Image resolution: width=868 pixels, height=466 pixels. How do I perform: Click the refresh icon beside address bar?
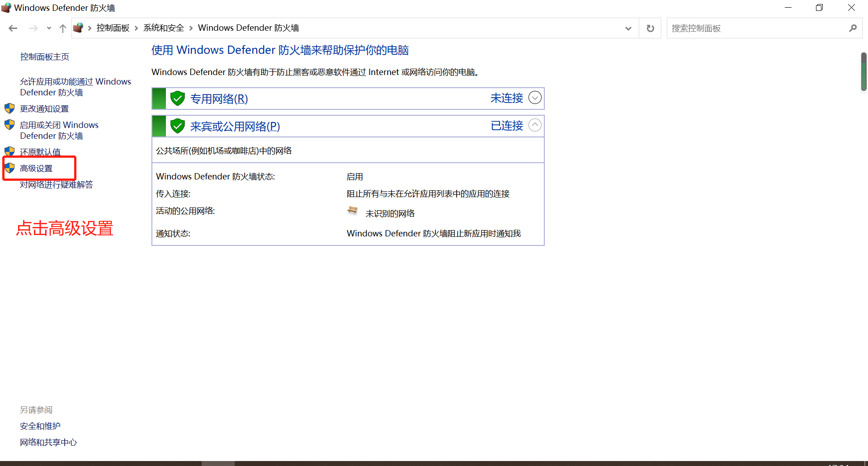[x=650, y=28]
